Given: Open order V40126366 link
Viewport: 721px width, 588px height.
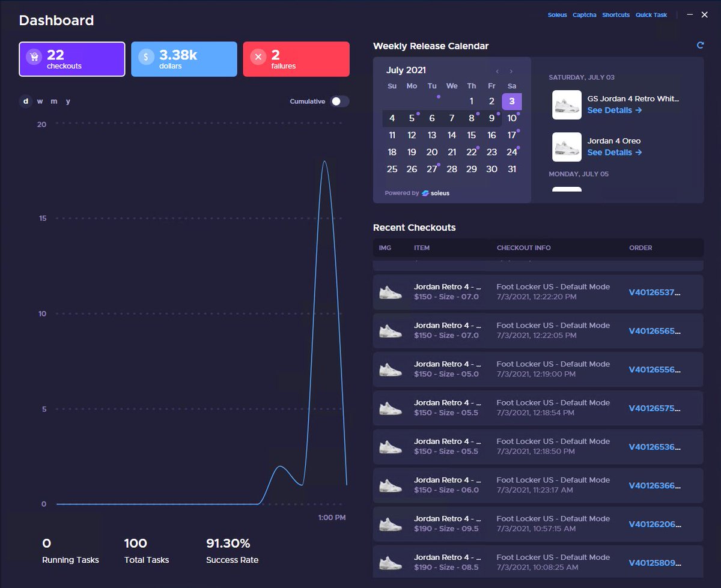Looking at the screenshot, I should [655, 485].
